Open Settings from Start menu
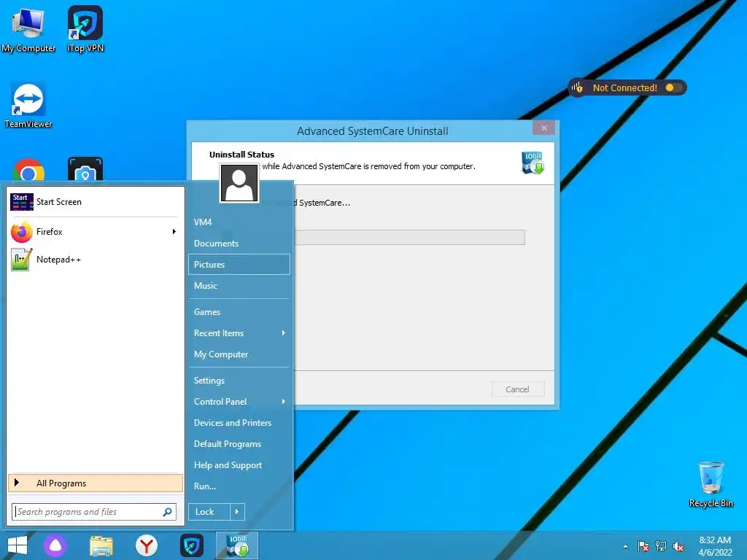Image resolution: width=747 pixels, height=560 pixels. (239, 381)
